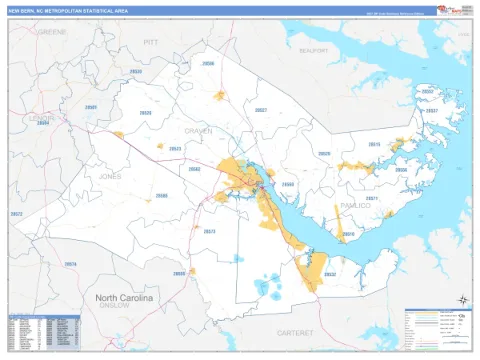The width and height of the screenshot is (480, 360).
Task: Select the BEAUFORT county label
Action: tap(314, 51)
